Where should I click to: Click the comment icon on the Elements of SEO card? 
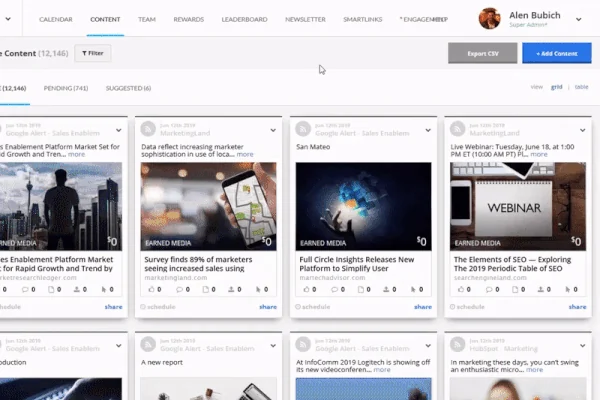point(489,289)
